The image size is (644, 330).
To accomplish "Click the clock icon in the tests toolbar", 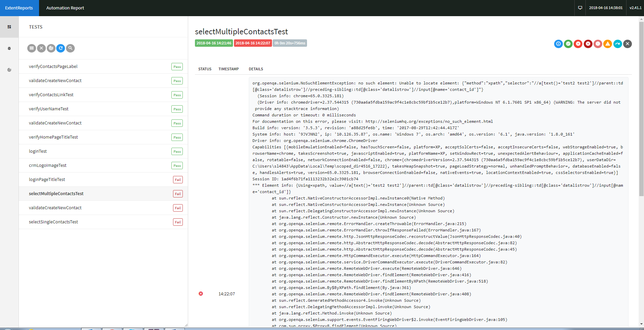I will tap(51, 48).
